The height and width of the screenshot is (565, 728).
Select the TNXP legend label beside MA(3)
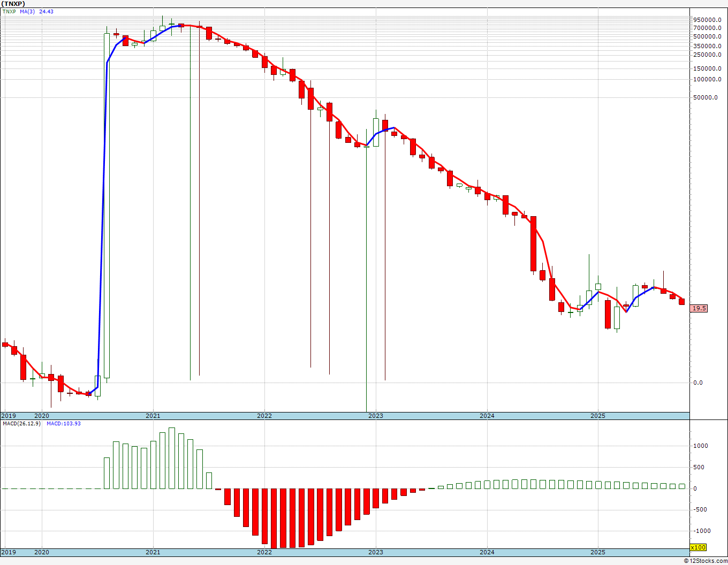[x=10, y=12]
